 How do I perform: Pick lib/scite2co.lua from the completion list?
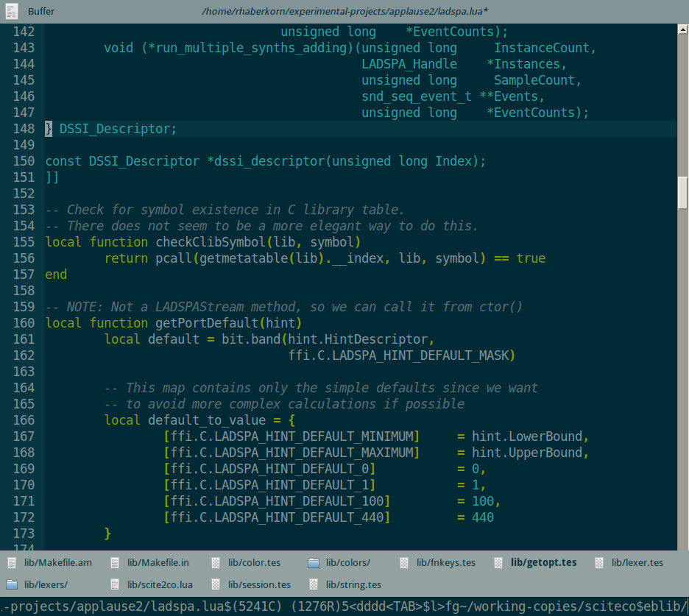click(x=160, y=585)
